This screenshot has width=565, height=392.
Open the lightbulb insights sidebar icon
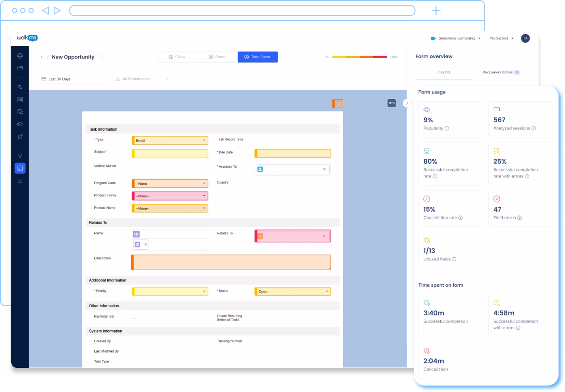[20, 156]
